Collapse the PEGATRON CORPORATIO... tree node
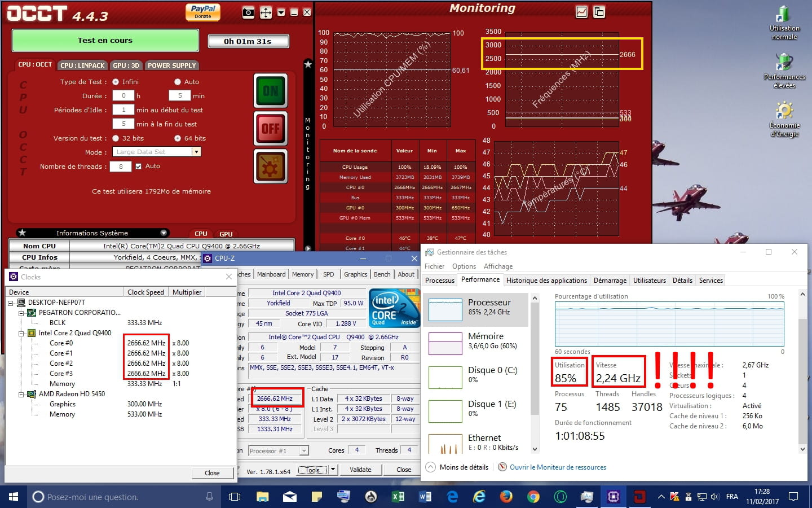Image resolution: width=812 pixels, height=508 pixels. click(x=21, y=313)
